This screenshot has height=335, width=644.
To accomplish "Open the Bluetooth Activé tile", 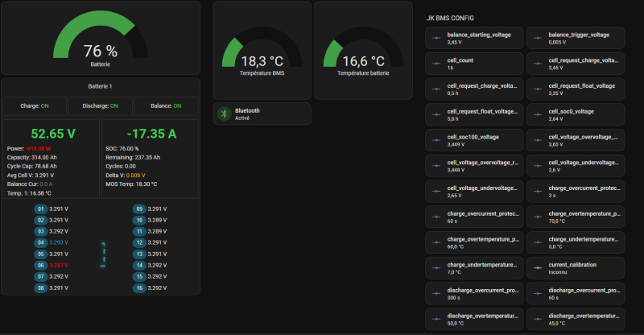I will pos(262,114).
